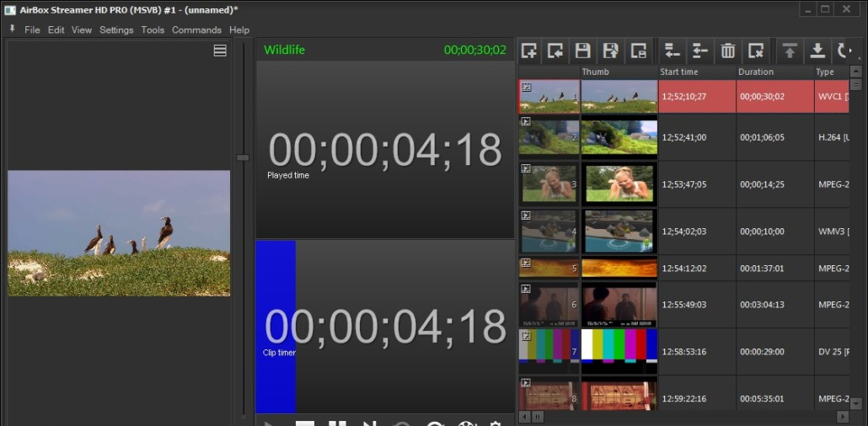The width and height of the screenshot is (868, 426).
Task: Click the load playlist icon
Action: (x=556, y=51)
